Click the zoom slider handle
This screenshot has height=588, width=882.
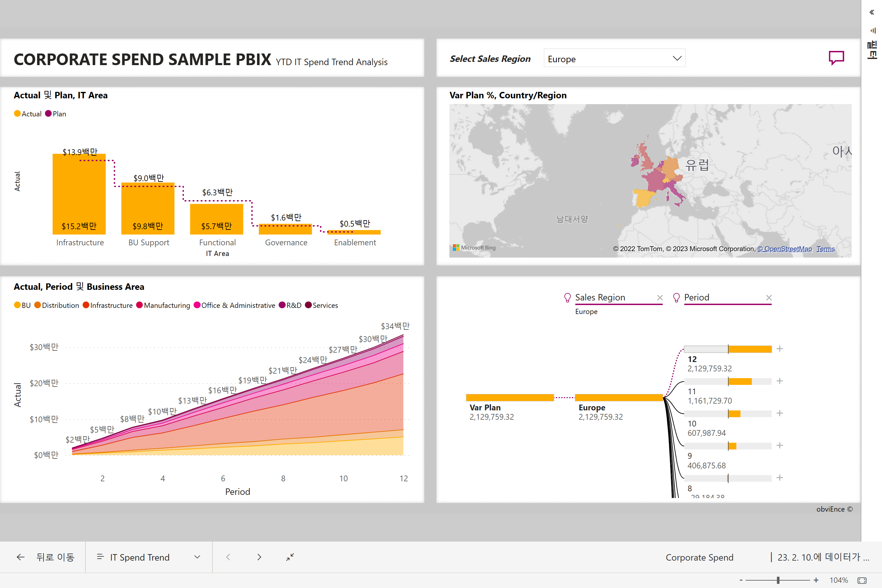tap(778, 580)
